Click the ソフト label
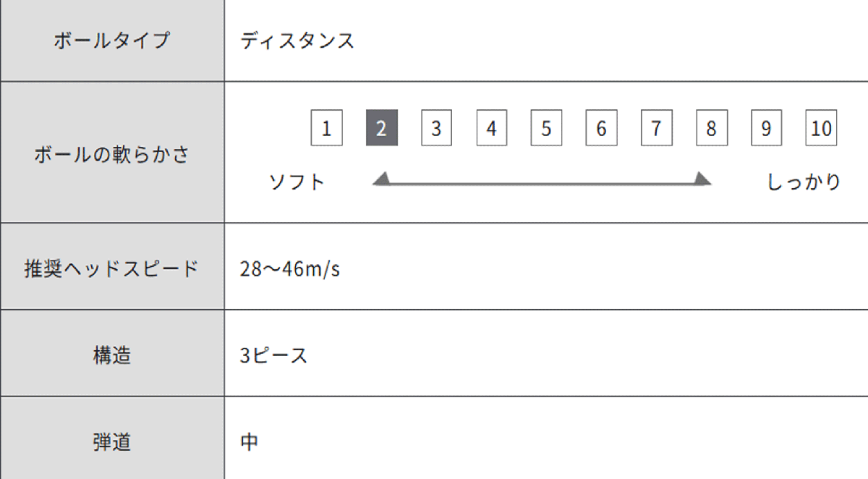This screenshot has height=479, width=868. 297,182
